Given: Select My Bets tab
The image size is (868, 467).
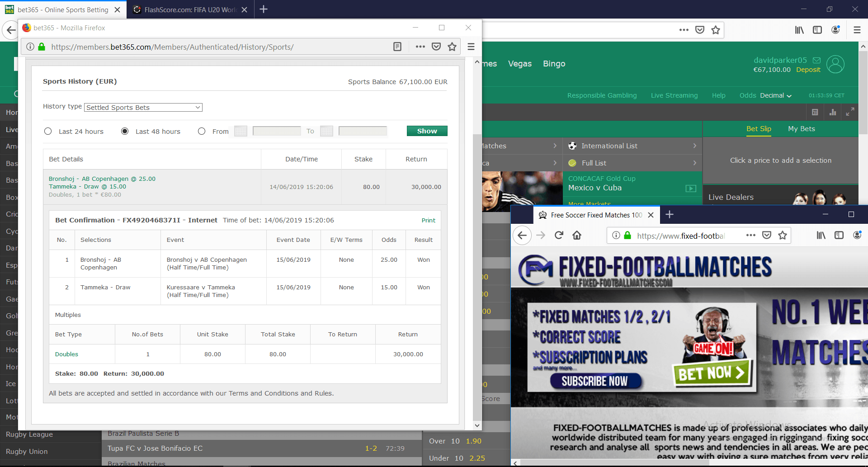Looking at the screenshot, I should click(802, 129).
